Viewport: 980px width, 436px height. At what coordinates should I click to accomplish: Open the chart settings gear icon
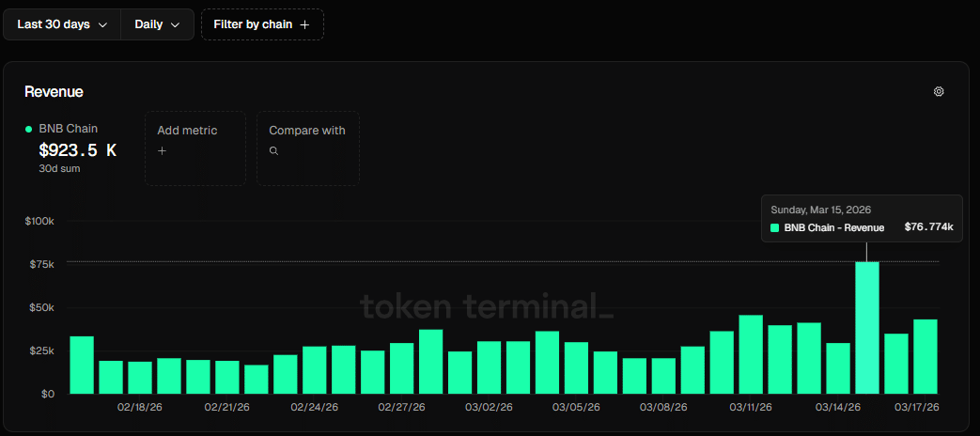click(x=938, y=92)
